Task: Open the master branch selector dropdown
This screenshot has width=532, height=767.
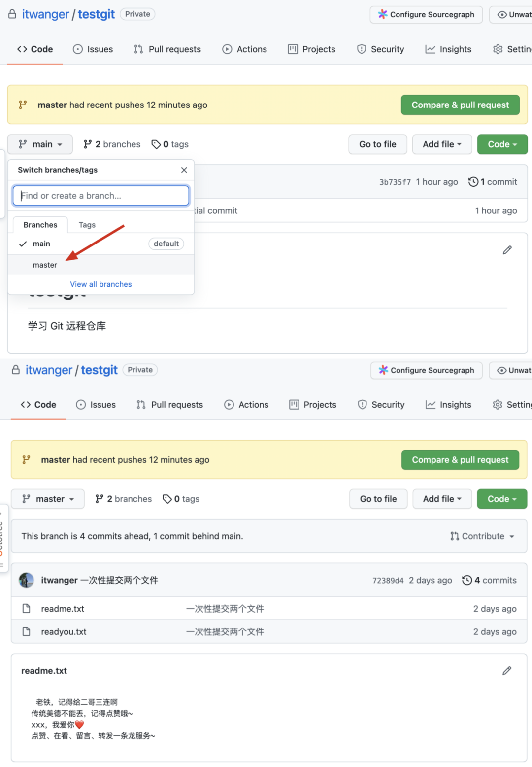Action: pos(48,499)
